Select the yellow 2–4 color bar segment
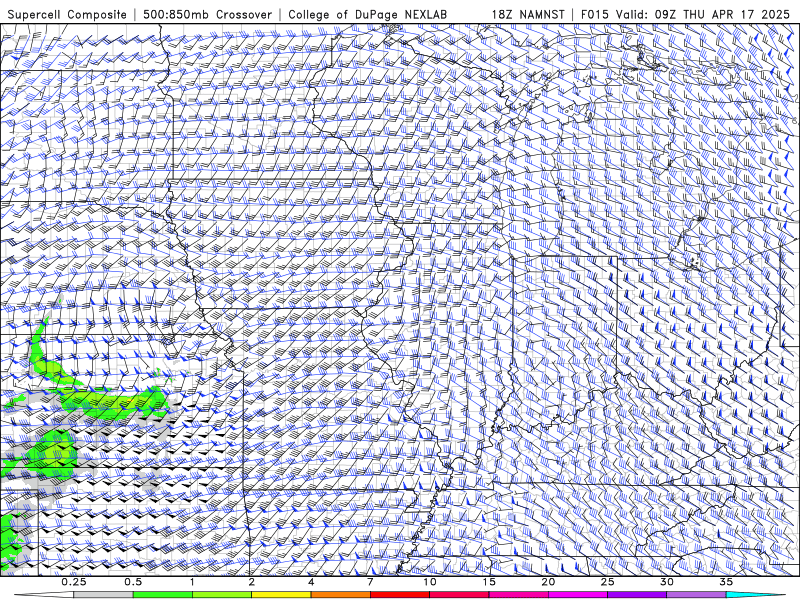Image resolution: width=800 pixels, height=600 pixels. pos(281,595)
